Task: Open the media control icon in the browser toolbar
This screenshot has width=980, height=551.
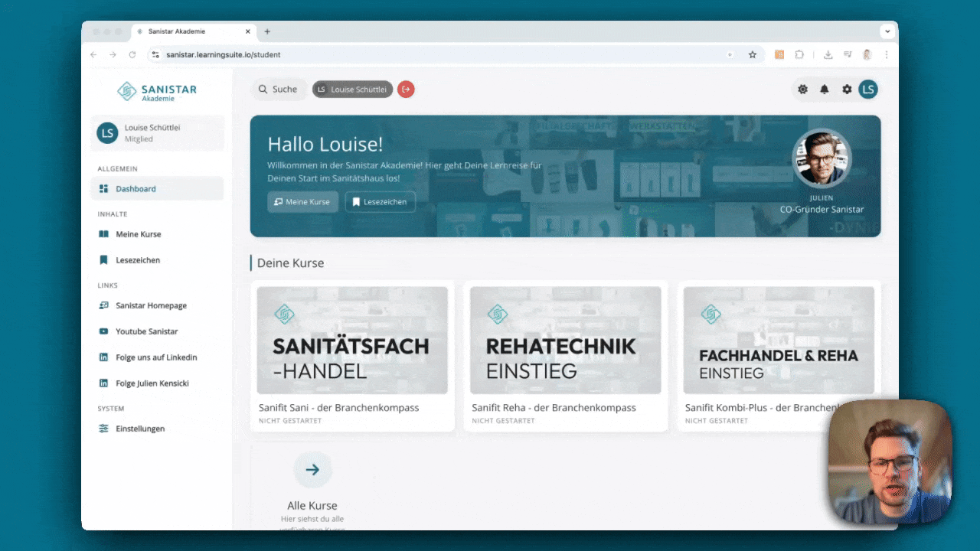Action: tap(848, 55)
